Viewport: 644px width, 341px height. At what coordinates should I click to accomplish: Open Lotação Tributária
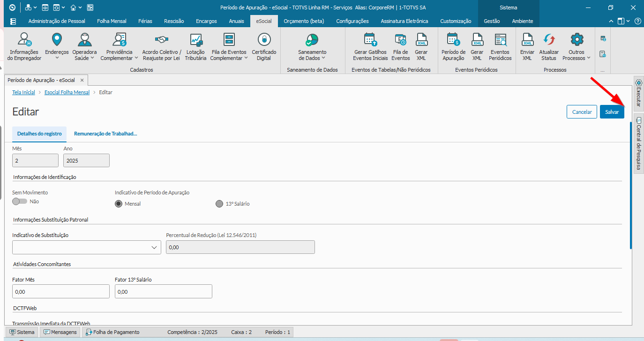point(195,47)
